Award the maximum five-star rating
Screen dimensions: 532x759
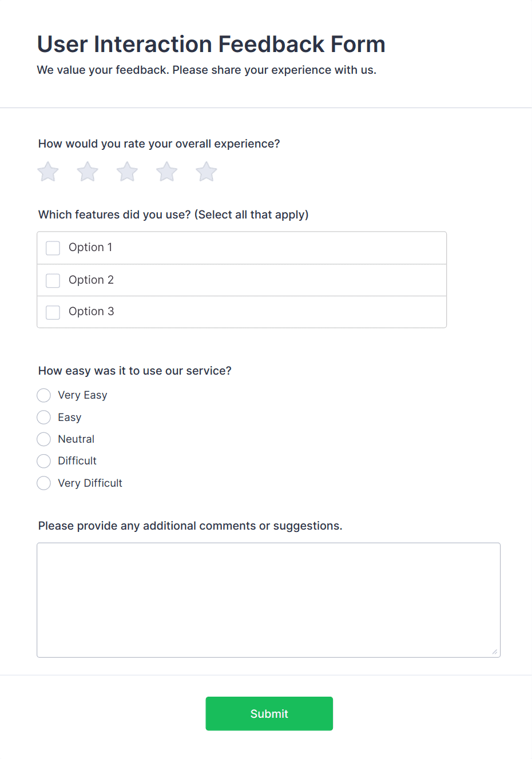pyautogui.click(x=206, y=171)
